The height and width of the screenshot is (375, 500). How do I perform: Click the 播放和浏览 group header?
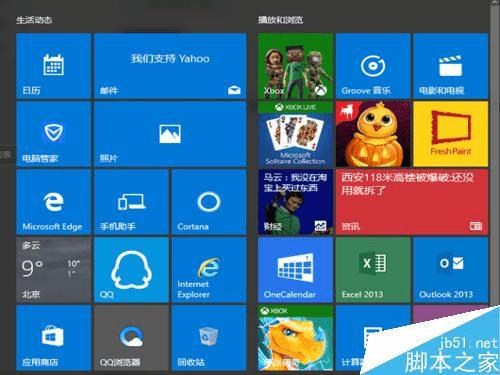pos(280,20)
